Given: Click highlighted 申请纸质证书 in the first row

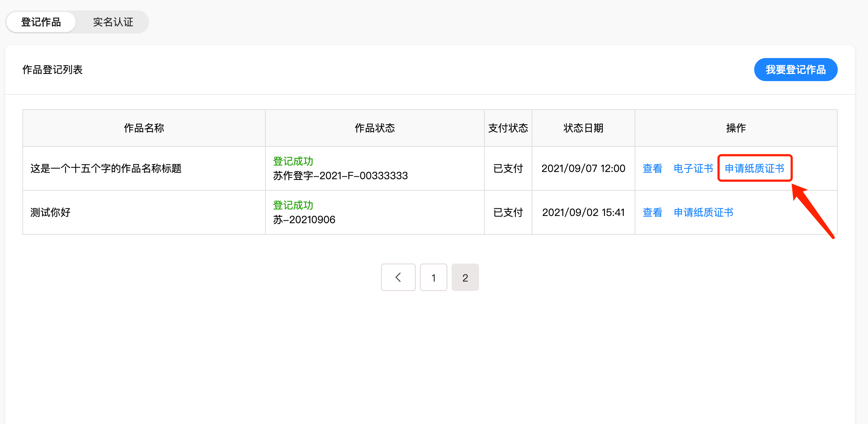Looking at the screenshot, I should click(755, 168).
